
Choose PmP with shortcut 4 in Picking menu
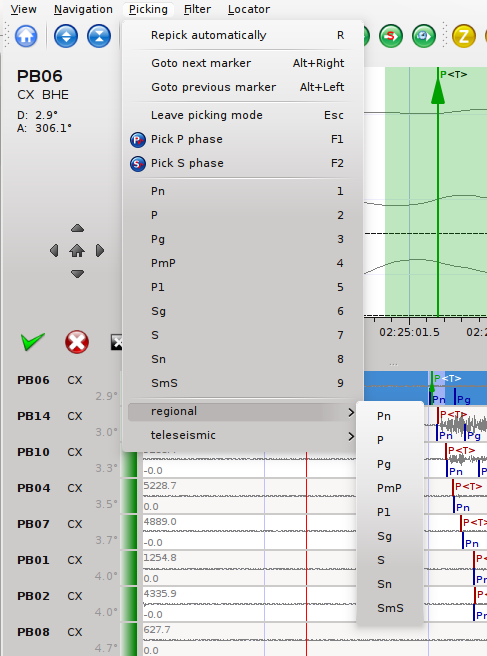(x=243, y=264)
